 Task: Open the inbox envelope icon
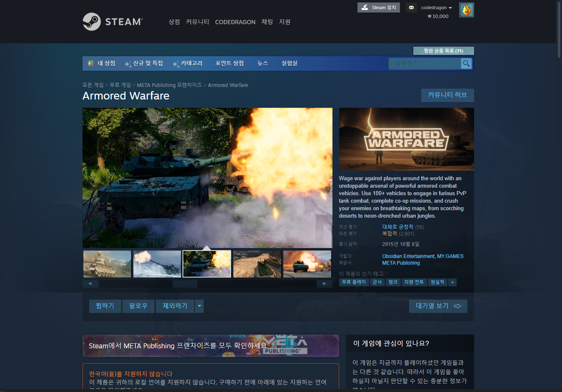(411, 7)
